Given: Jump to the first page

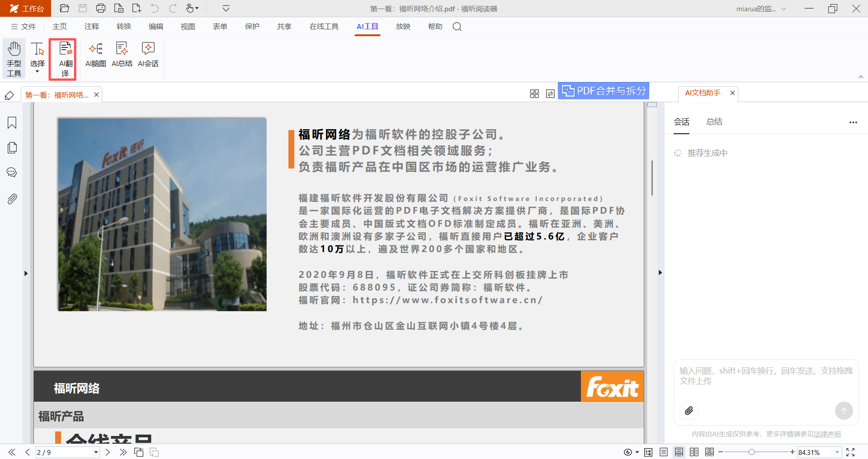Looking at the screenshot, I should pos(12,452).
